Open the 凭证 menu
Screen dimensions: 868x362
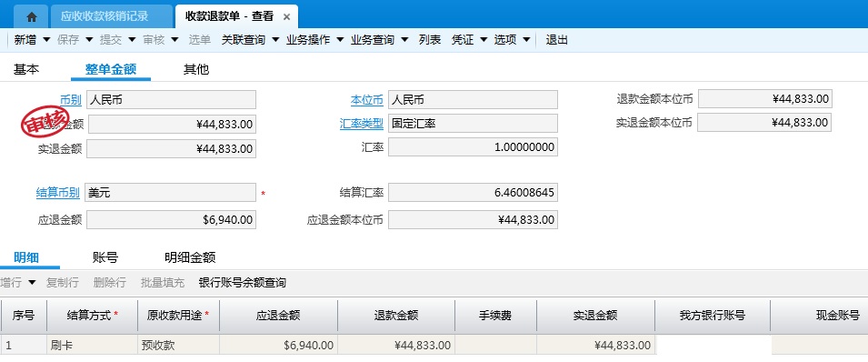(x=463, y=40)
